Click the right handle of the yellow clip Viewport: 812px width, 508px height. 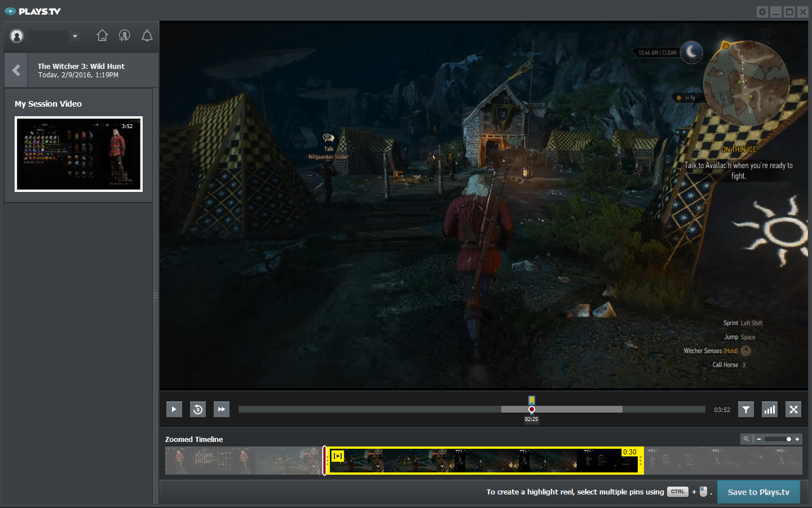click(x=641, y=461)
